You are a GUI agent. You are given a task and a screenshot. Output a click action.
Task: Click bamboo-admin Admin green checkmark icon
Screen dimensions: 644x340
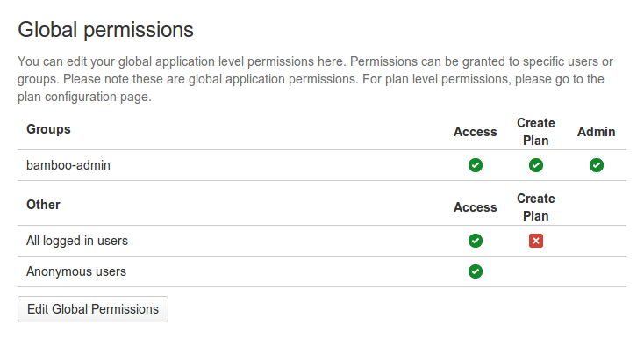click(597, 165)
